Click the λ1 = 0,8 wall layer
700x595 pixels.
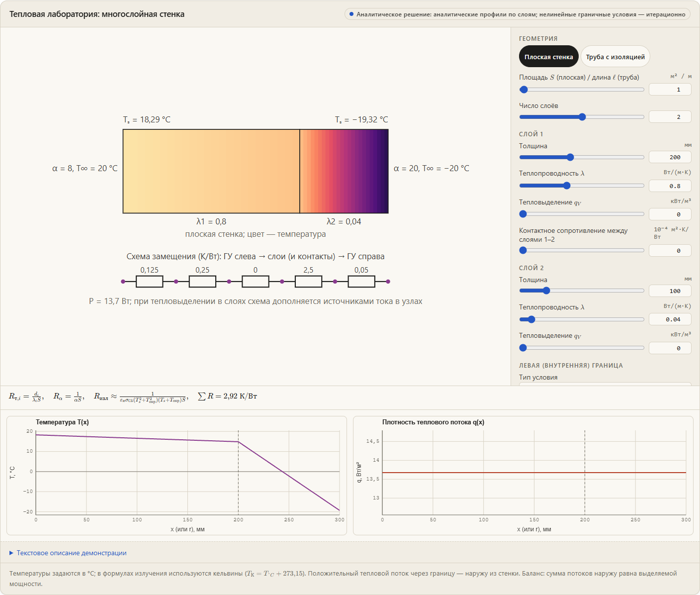[x=211, y=171]
